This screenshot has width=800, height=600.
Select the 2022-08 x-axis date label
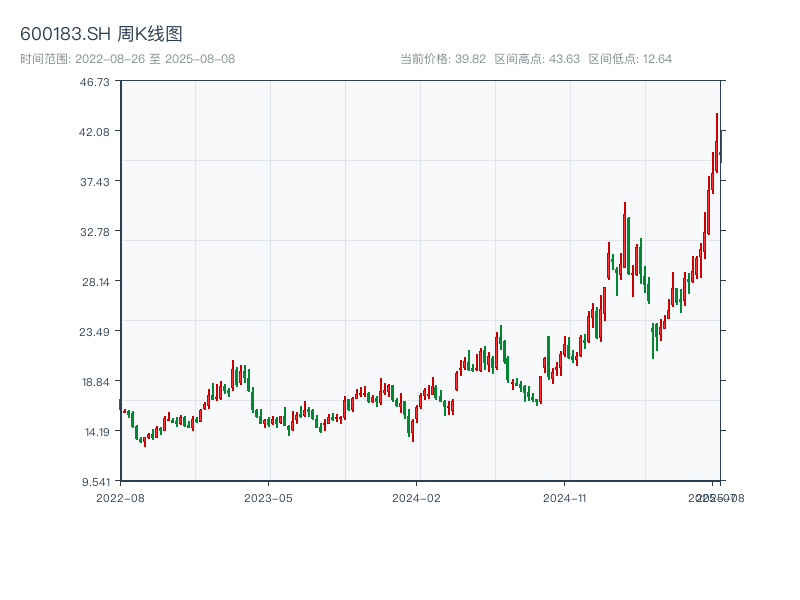click(120, 497)
